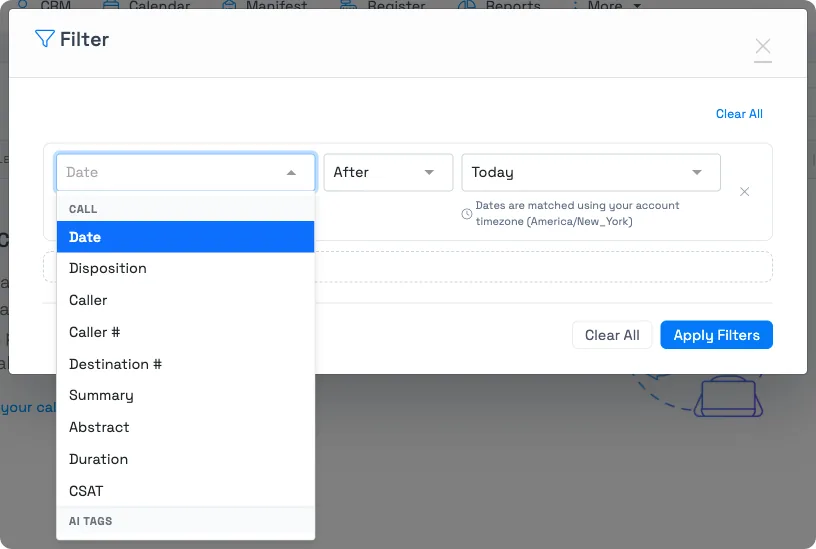Pick Abstract from the dropdown list
816x549 pixels.
point(185,427)
